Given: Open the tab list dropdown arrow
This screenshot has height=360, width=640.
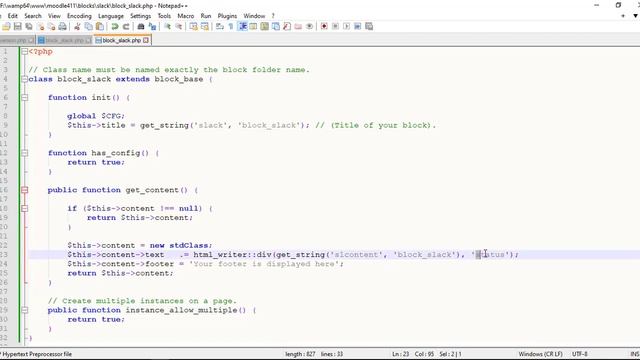Looking at the screenshot, I should 635,16.
